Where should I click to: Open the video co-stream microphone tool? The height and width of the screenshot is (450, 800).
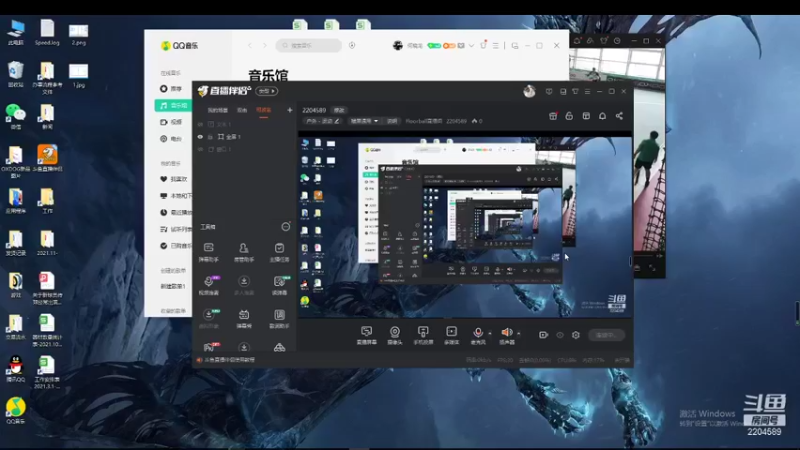pyautogui.click(x=209, y=285)
